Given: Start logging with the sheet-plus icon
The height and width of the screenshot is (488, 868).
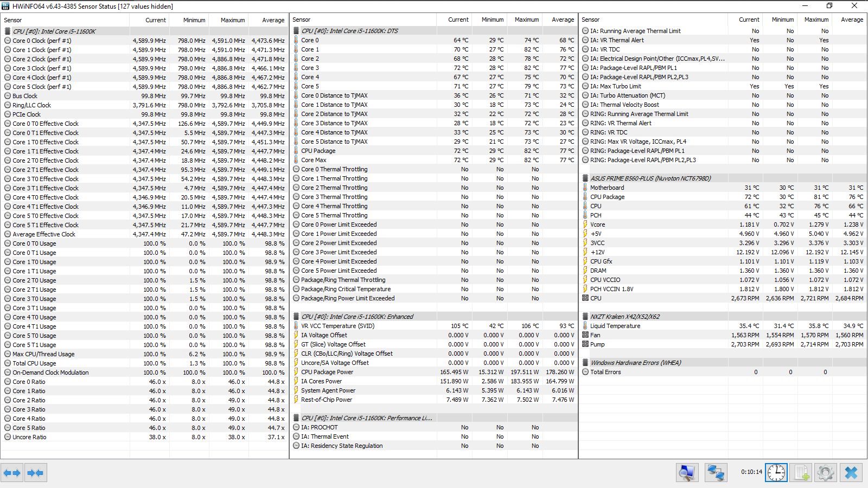Looking at the screenshot, I should (801, 473).
